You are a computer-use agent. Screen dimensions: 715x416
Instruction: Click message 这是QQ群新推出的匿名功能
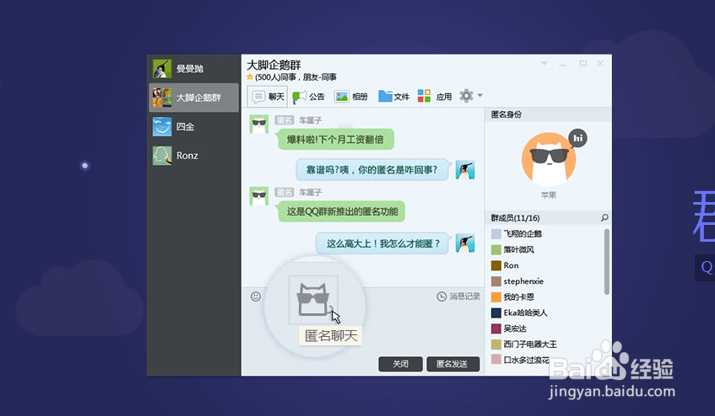pos(342,212)
